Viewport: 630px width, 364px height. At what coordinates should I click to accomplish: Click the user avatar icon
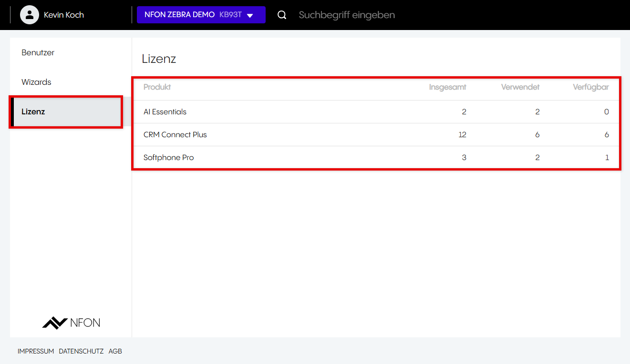[30, 15]
